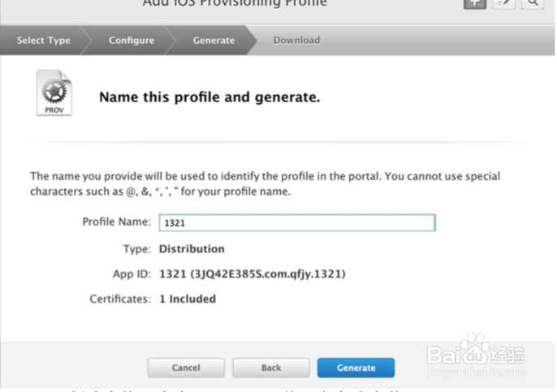Viewport: 557px width, 392px height.
Task: Jump to the Download step
Action: tap(296, 40)
